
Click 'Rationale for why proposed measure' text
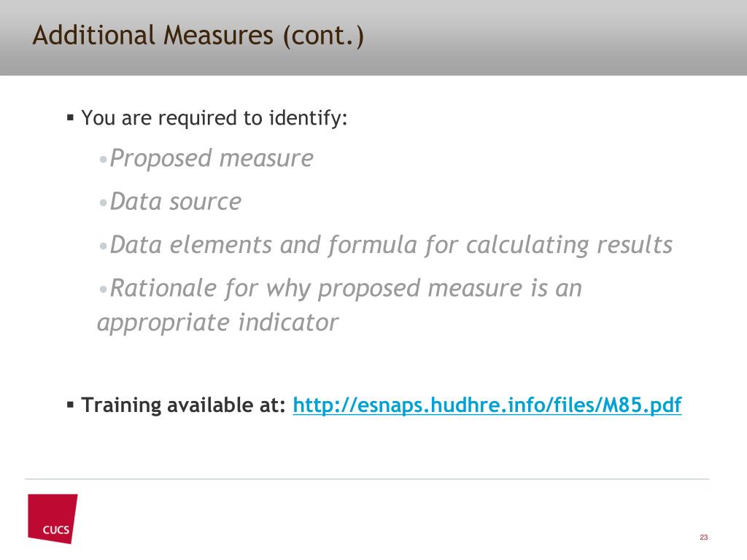pyautogui.click(x=346, y=289)
